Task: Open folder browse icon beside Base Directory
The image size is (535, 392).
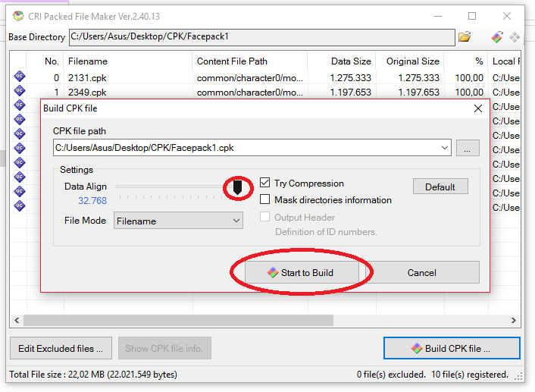Action: tap(465, 36)
